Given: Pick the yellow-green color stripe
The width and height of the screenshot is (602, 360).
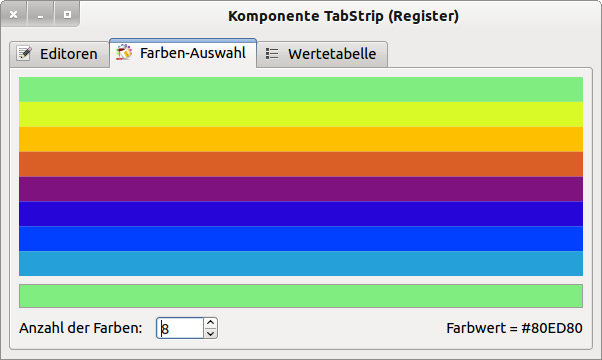Looking at the screenshot, I should (x=301, y=114).
